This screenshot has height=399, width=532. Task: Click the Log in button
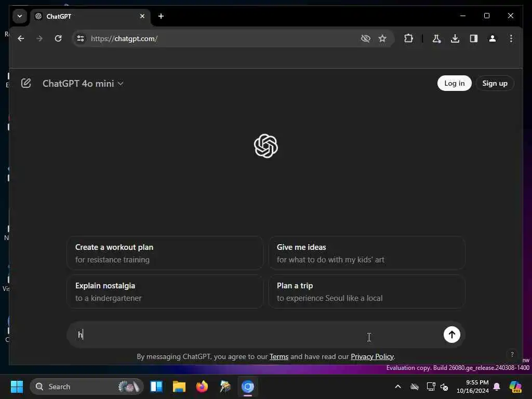tap(454, 83)
